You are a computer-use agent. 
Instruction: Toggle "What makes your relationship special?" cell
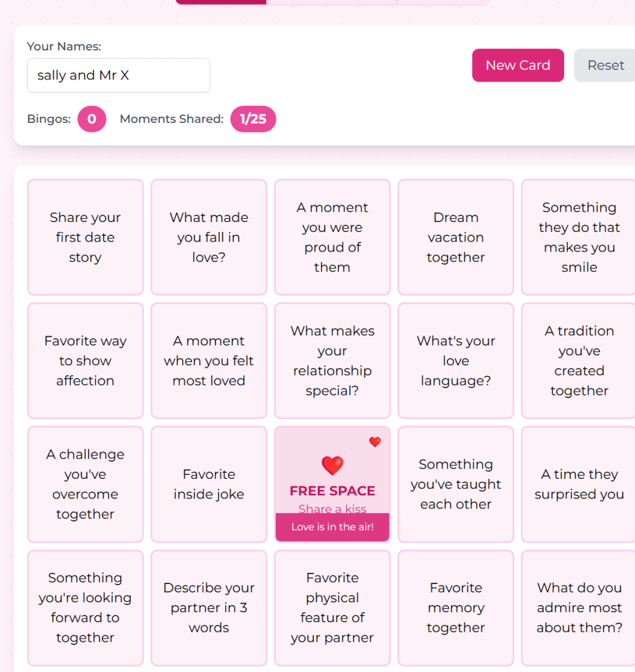[332, 361]
